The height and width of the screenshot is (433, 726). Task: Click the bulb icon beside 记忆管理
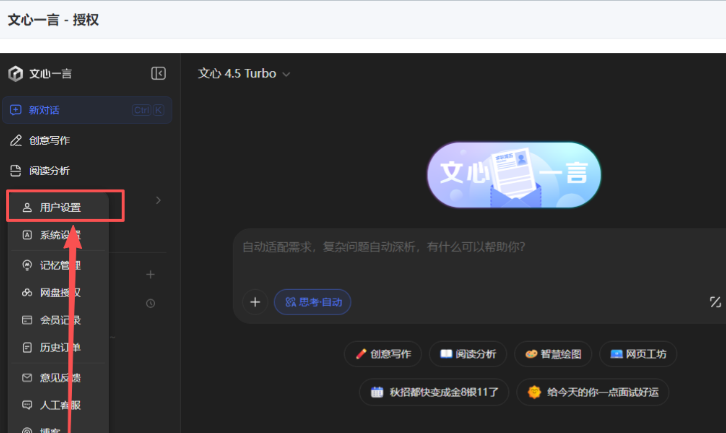click(27, 265)
